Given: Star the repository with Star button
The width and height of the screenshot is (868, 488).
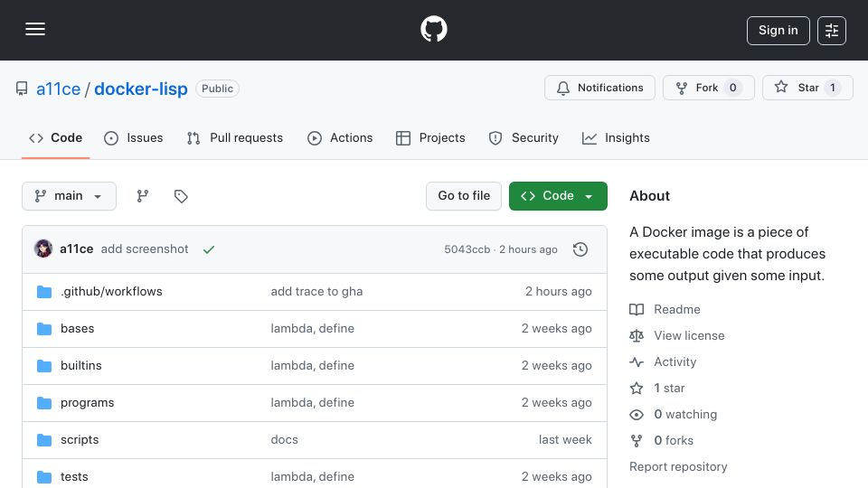Looking at the screenshot, I should pyautogui.click(x=807, y=88).
